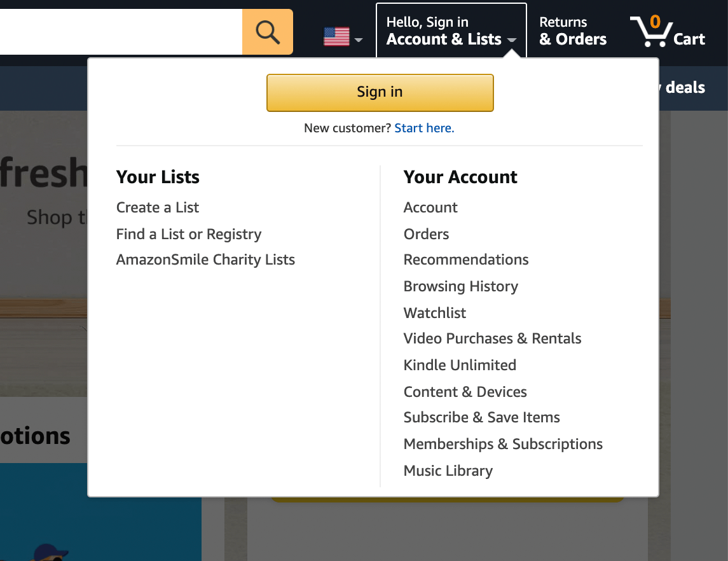Open Returns & Orders

572,31
